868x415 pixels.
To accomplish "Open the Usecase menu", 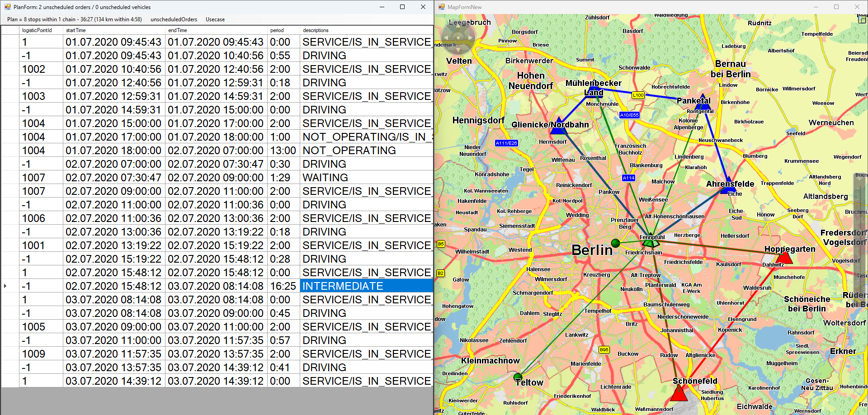I will tap(215, 19).
